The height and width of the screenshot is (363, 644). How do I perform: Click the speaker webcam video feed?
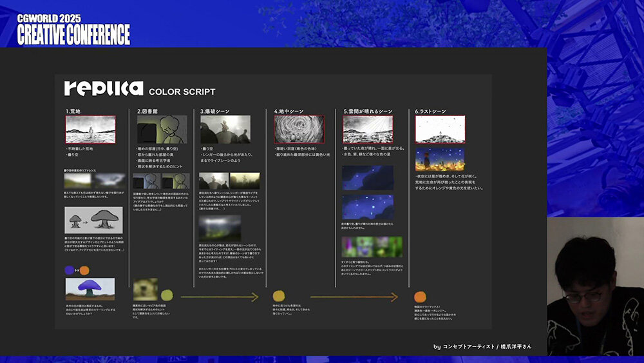595,286
